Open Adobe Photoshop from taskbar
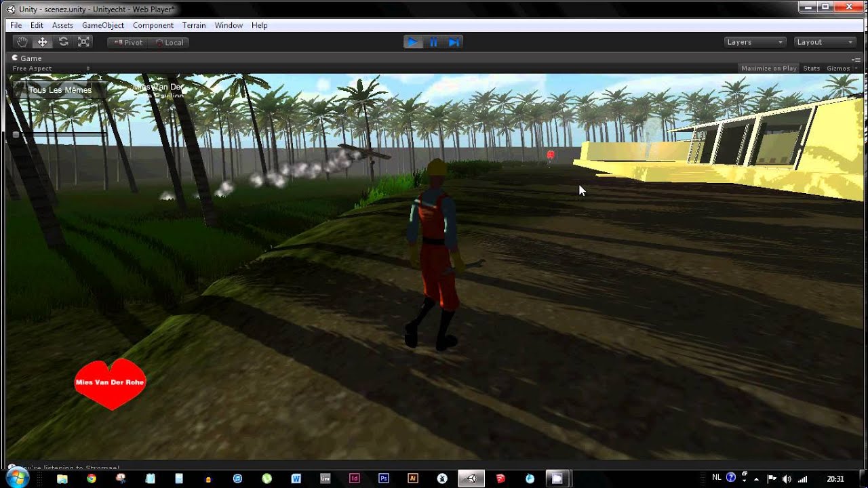This screenshot has height=488, width=868. coord(383,479)
